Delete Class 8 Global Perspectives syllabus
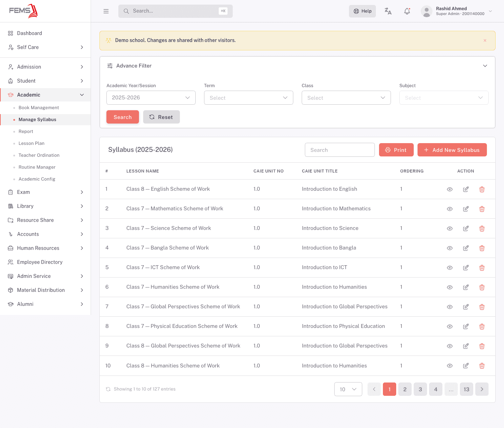Viewport: 504px width, 428px height. [482, 346]
